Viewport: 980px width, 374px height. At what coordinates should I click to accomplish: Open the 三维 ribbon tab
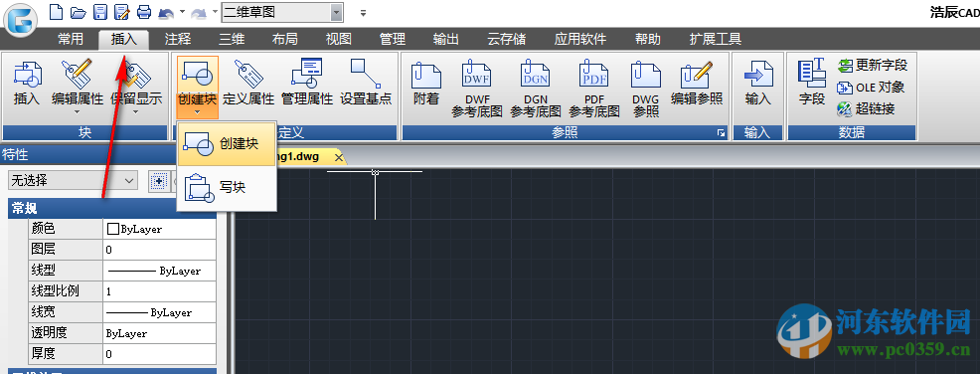[x=232, y=40]
